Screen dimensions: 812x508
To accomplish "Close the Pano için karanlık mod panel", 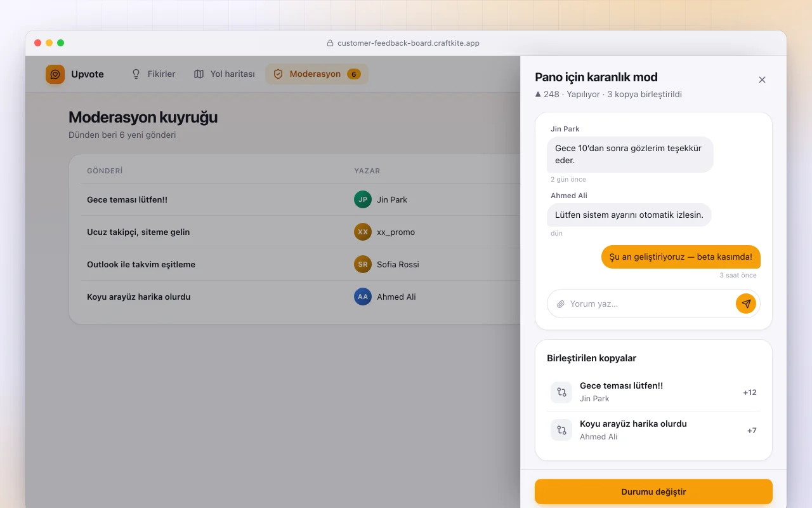I will tap(762, 79).
